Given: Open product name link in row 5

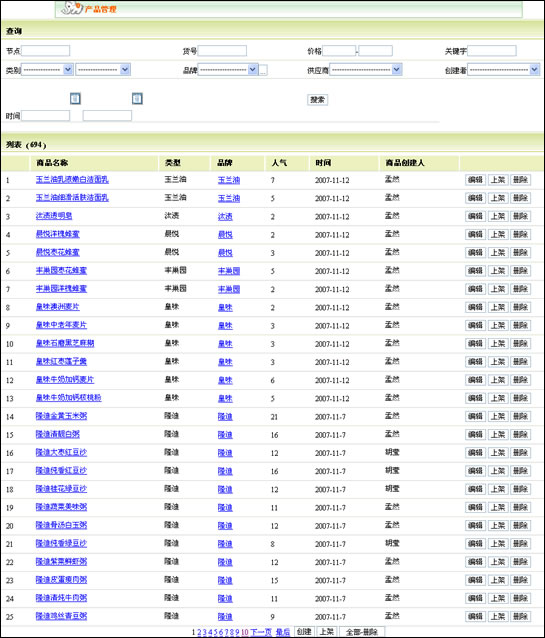Looking at the screenshot, I should pyautogui.click(x=57, y=252).
